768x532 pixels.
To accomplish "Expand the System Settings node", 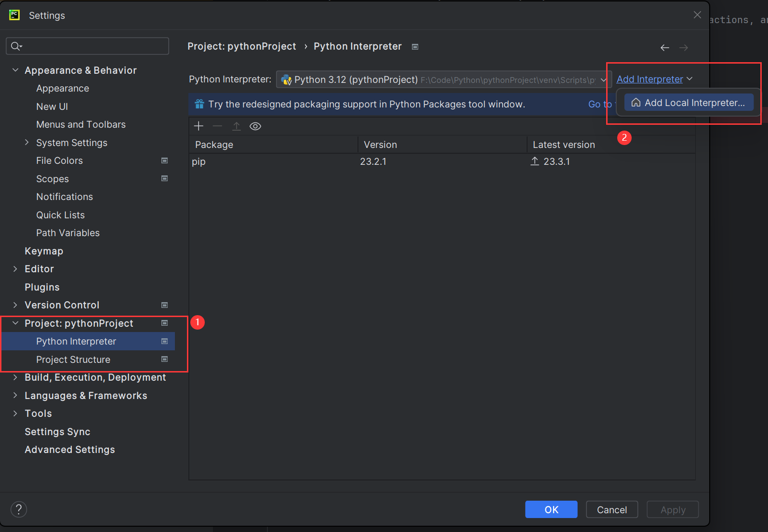I will [27, 143].
